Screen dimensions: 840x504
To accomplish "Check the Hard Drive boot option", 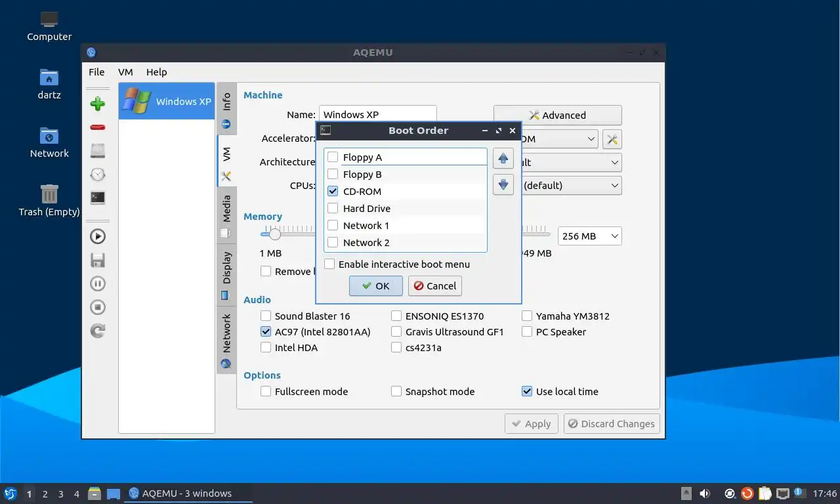I will [x=333, y=209].
